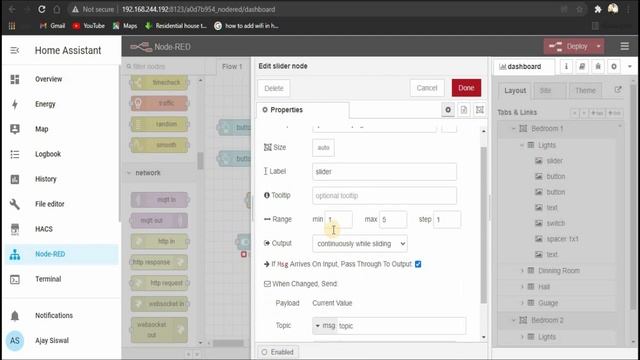The height and width of the screenshot is (360, 640).
Task: Show node properties settings gear tab
Action: 448,110
